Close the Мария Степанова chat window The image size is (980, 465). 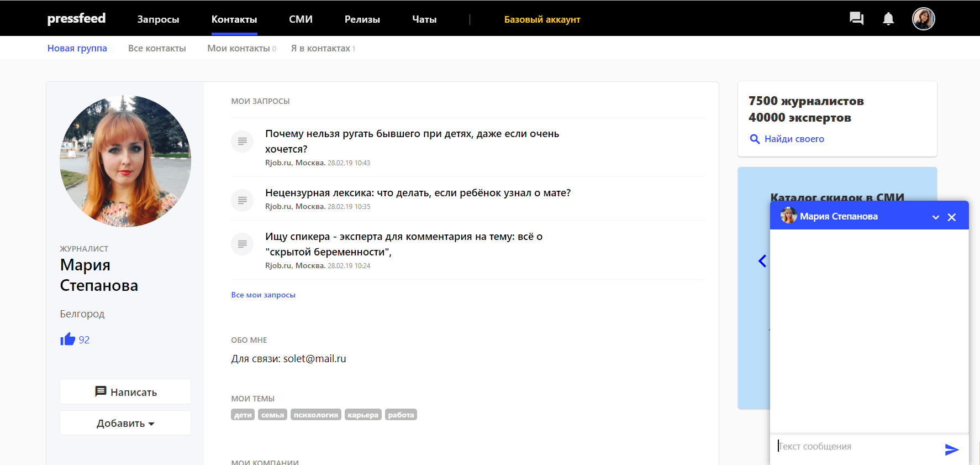951,217
